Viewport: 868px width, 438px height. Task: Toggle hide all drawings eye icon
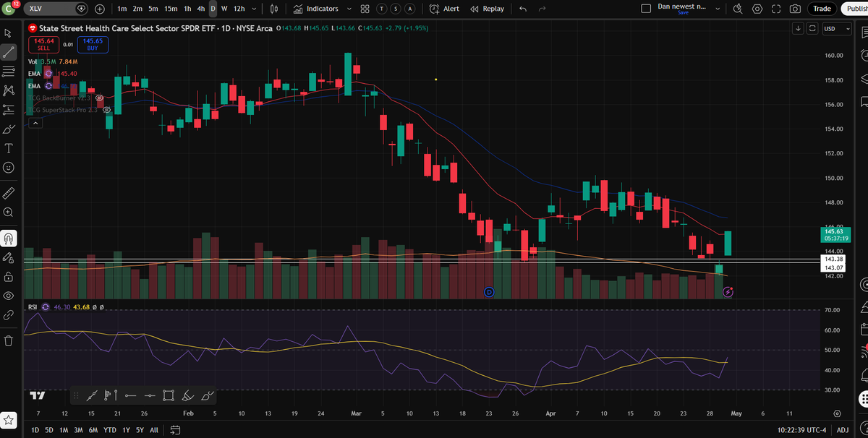[9, 296]
